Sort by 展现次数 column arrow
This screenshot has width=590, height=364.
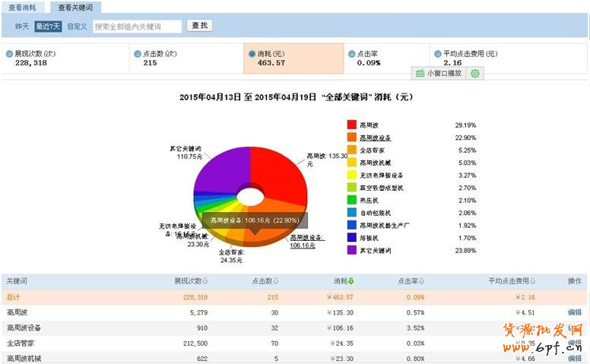click(x=205, y=281)
